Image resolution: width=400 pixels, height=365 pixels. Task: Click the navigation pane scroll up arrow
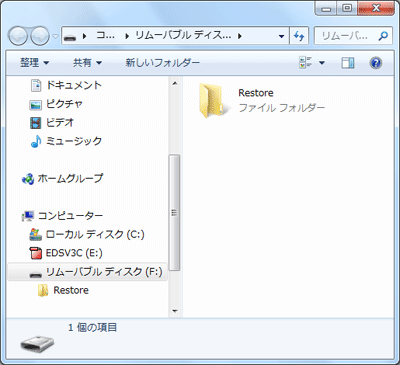click(175, 83)
